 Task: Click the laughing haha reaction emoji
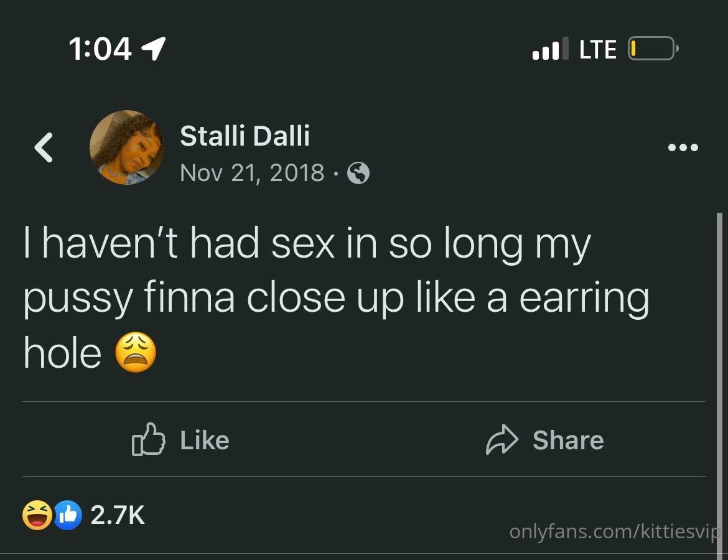click(37, 515)
